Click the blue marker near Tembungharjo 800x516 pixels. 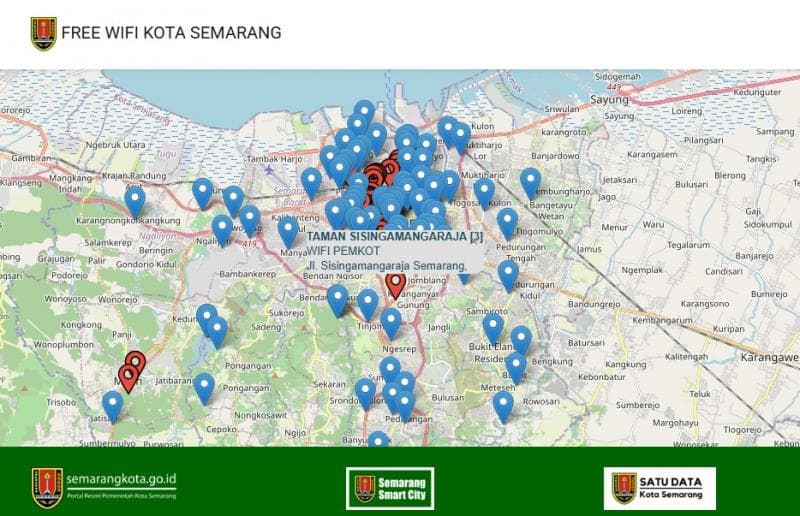[530, 183]
